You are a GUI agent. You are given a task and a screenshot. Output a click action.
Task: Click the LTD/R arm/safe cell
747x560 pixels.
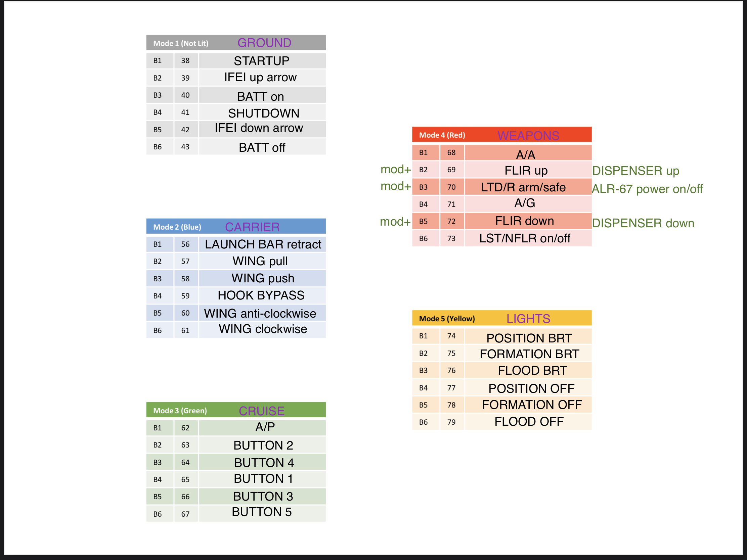click(528, 187)
